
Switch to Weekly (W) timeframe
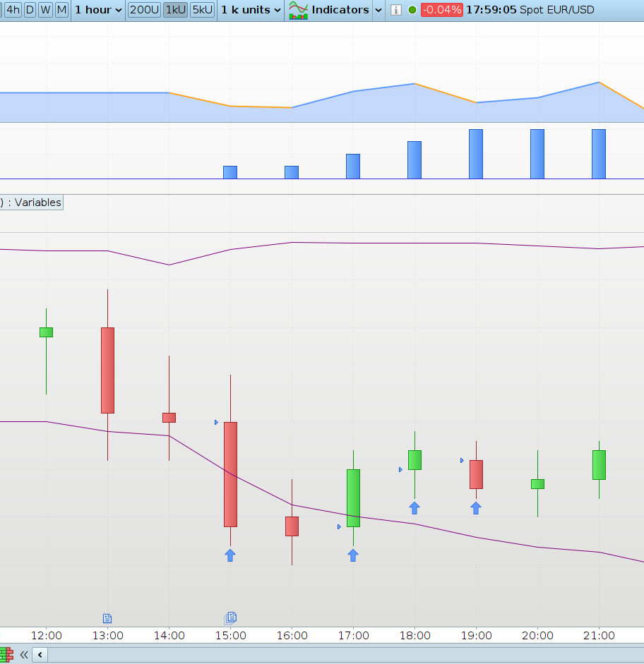45,9
